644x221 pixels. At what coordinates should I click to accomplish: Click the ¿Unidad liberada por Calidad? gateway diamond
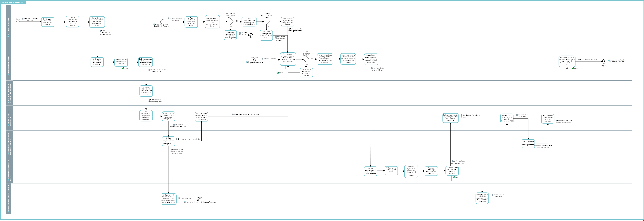[306, 59]
